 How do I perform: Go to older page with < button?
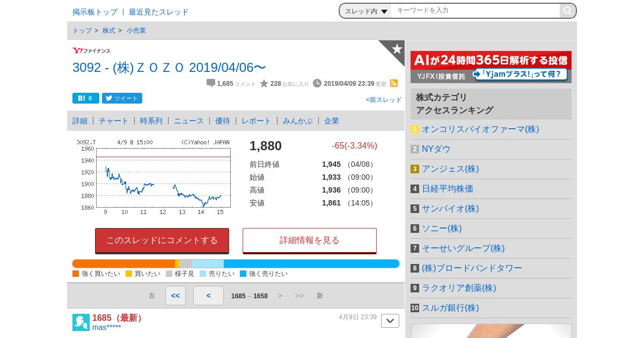(x=208, y=296)
